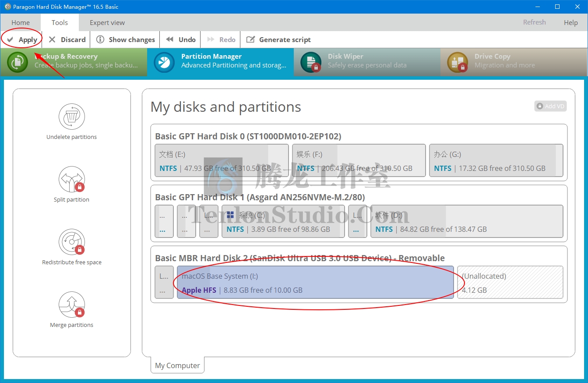
Task: Select the Partition Manager section
Action: 220,62
